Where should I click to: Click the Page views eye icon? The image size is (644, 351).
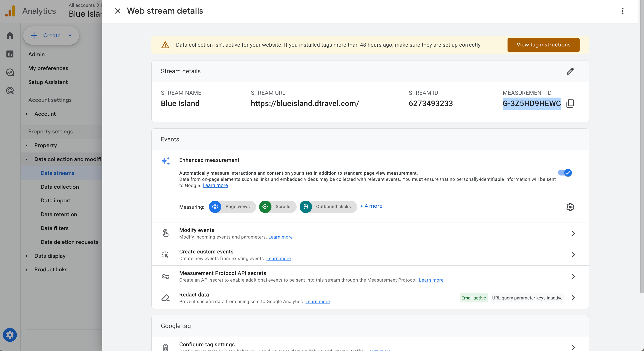click(215, 207)
